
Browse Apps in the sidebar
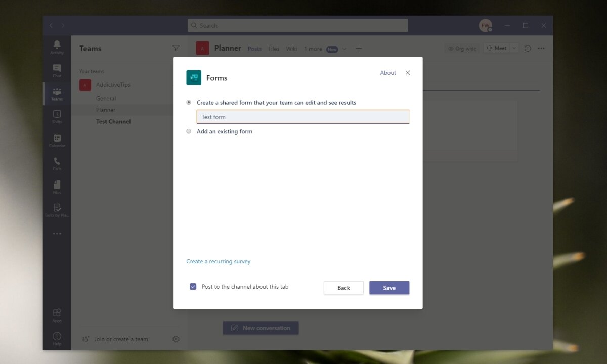click(57, 314)
